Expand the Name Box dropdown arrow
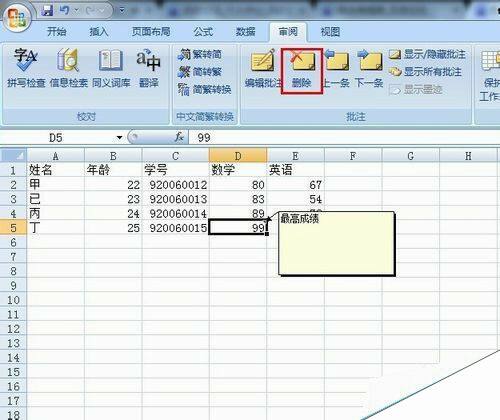The image size is (500, 420). pos(119,137)
